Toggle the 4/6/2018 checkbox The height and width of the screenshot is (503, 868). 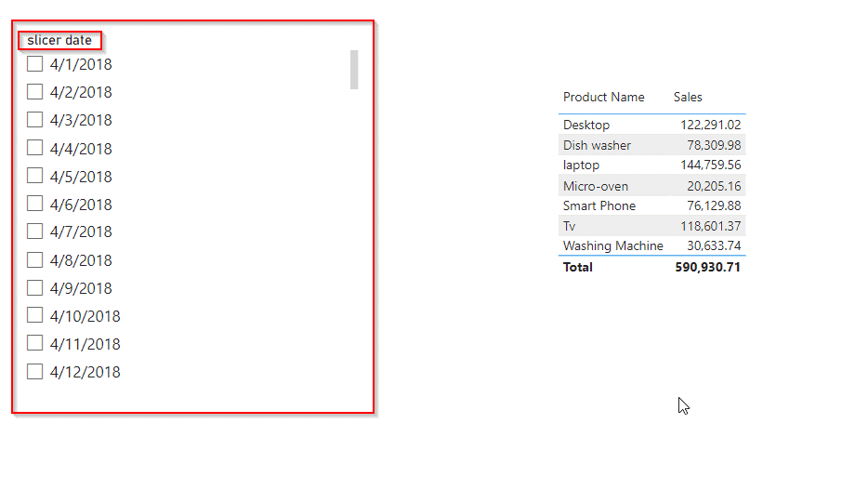pos(35,204)
